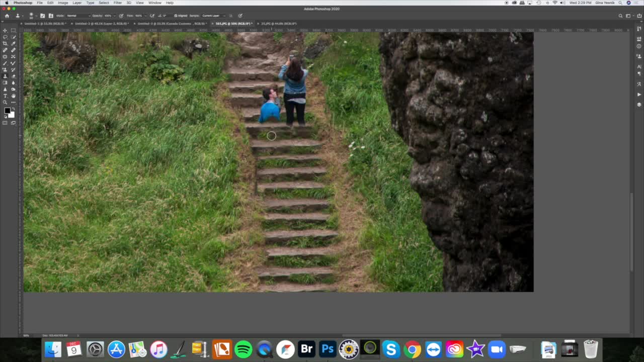Switch to the Untitled-3 Canada Customs tab
Image resolution: width=644 pixels, height=362 pixels.
[x=172, y=24]
